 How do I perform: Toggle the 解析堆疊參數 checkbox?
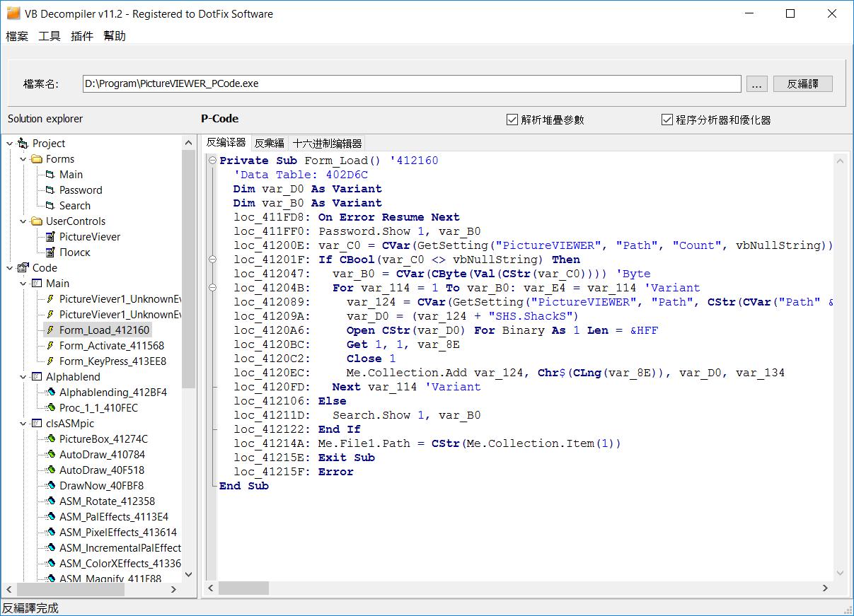point(512,119)
